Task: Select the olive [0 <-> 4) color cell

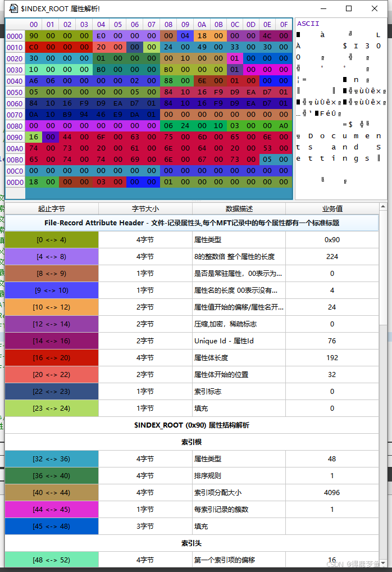Action: click(x=52, y=240)
